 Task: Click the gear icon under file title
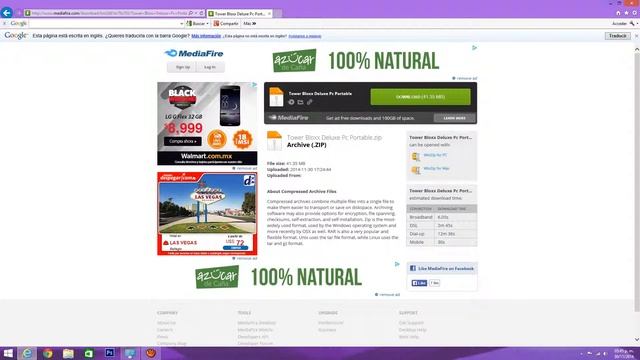pyautogui.click(x=291, y=102)
